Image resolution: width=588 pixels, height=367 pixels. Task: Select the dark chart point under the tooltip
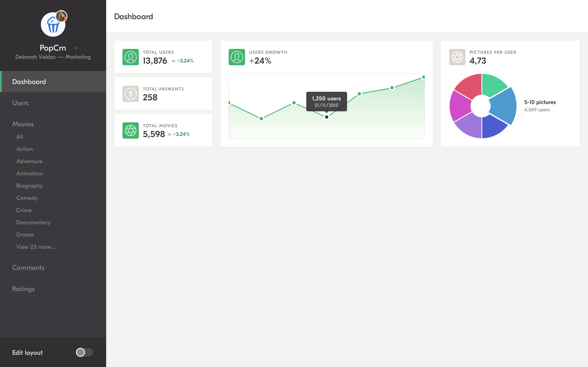(326, 117)
